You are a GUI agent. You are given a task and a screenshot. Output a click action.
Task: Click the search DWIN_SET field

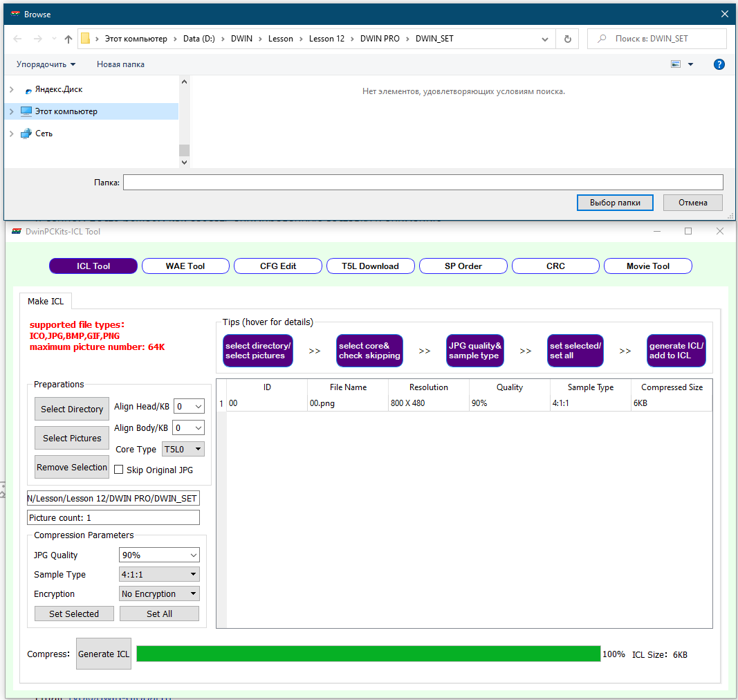pos(657,39)
